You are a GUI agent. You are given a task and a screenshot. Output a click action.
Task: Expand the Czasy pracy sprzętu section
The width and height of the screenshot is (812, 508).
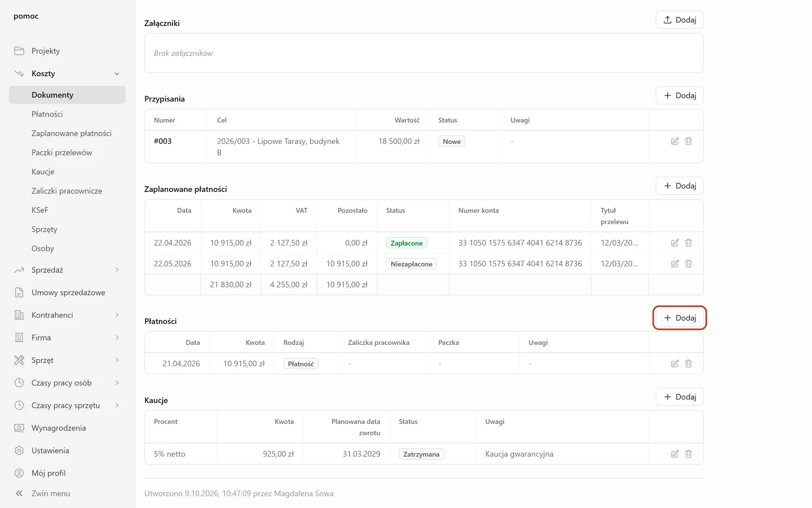[x=117, y=405]
